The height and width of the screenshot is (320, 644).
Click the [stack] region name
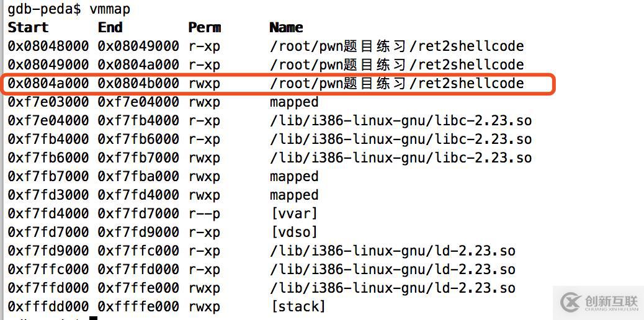(x=298, y=307)
